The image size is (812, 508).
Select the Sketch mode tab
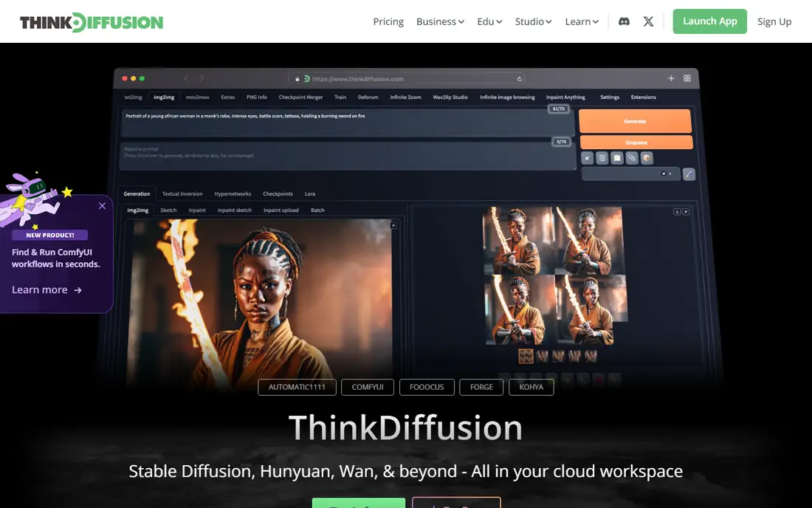(168, 210)
